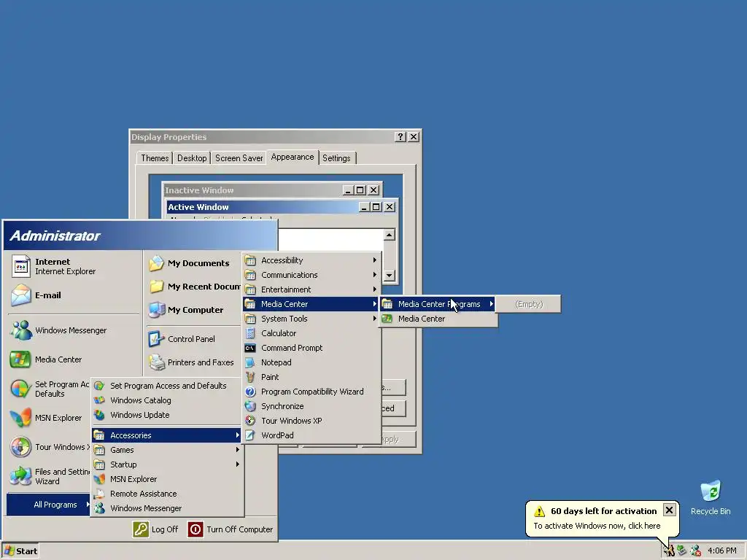Launch Notepad
Screen dimensions: 747x560
311,362
